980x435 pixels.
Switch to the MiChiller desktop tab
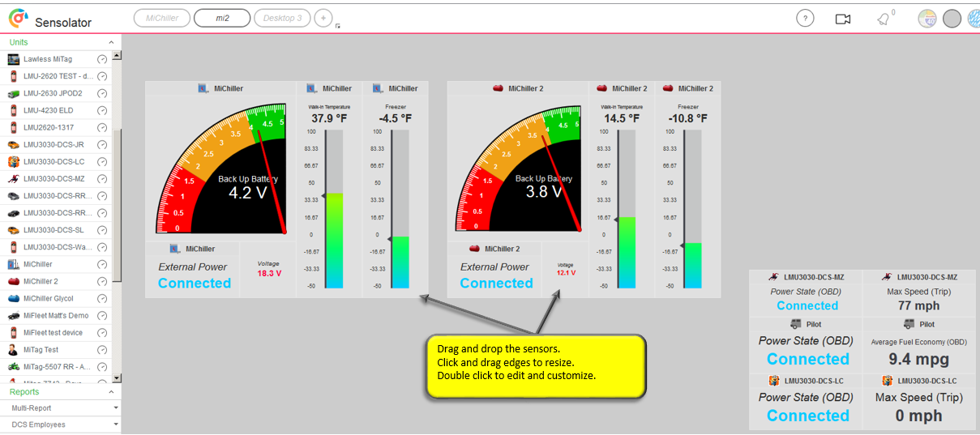click(x=162, y=18)
